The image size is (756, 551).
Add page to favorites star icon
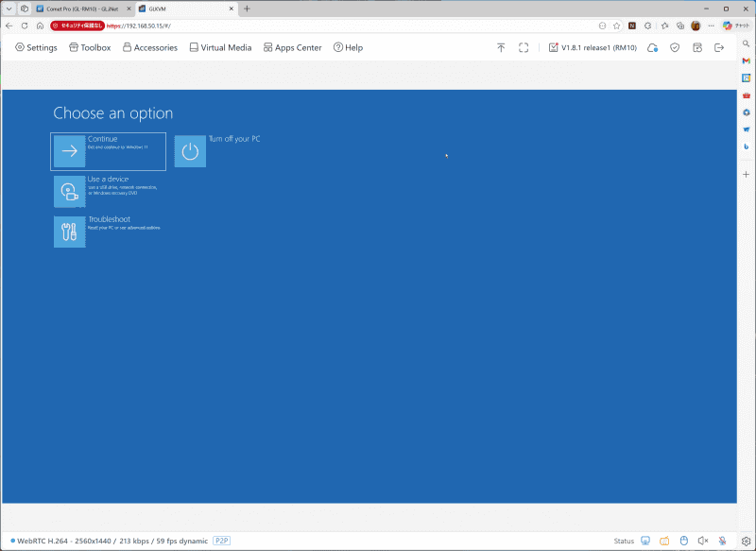617,26
